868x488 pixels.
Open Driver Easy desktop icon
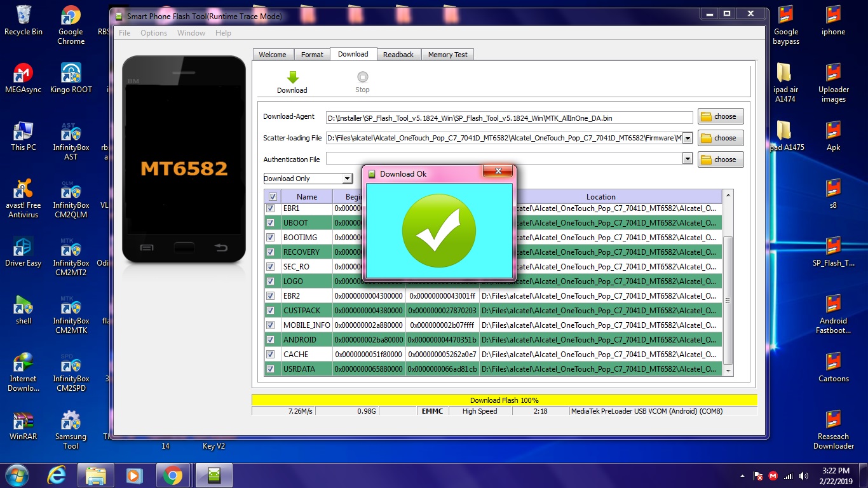pos(24,252)
